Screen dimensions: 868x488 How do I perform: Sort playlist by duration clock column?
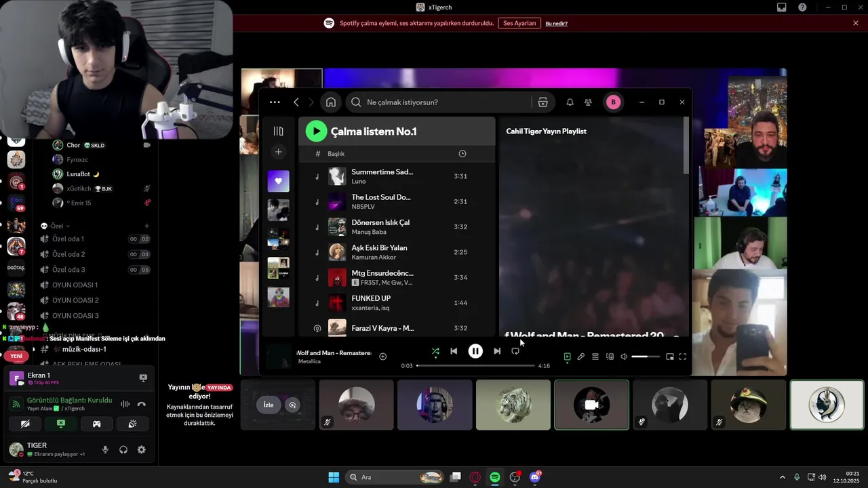(462, 154)
